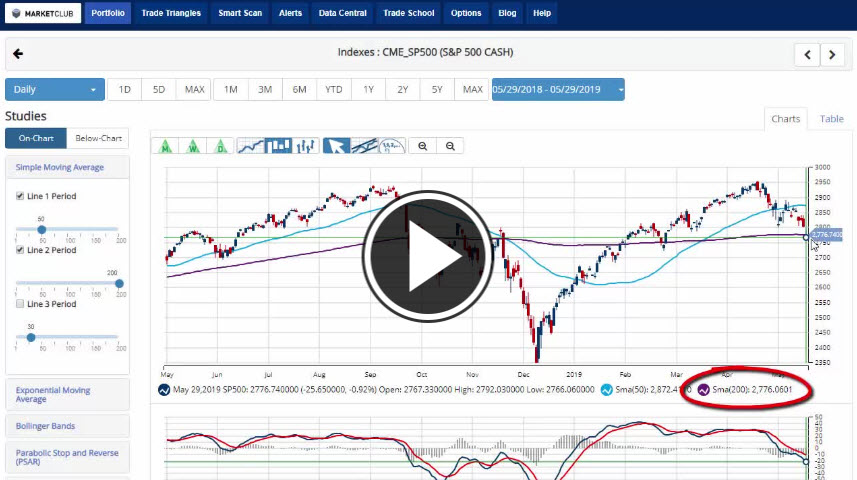857x480 pixels.
Task: Select the OHLC bar chart icon
Action: tap(306, 146)
